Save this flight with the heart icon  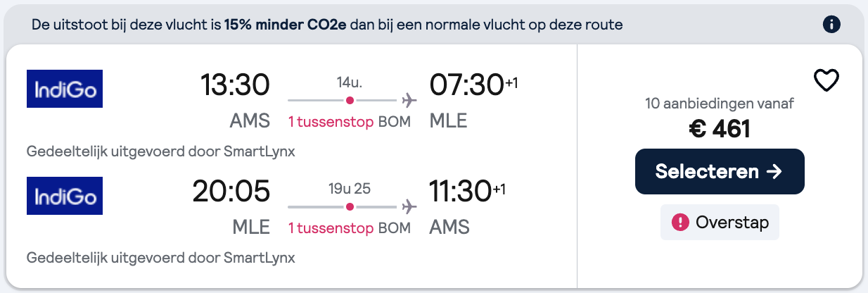coord(826,80)
